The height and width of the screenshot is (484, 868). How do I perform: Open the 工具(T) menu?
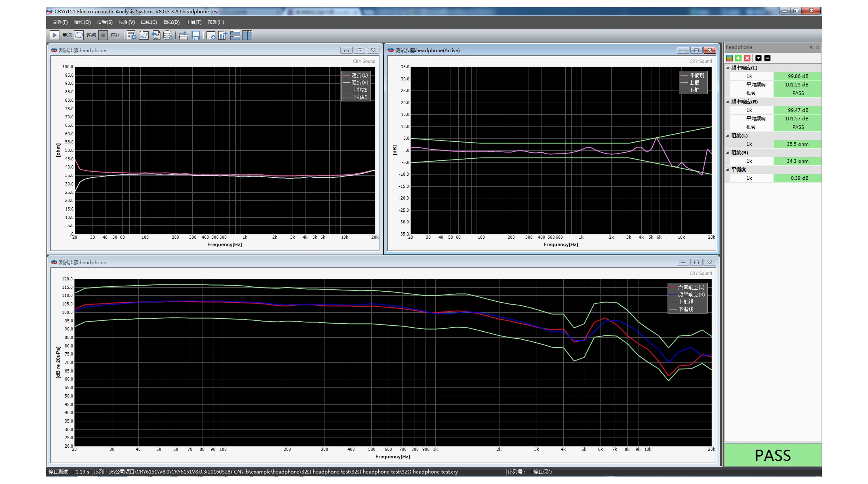(193, 22)
